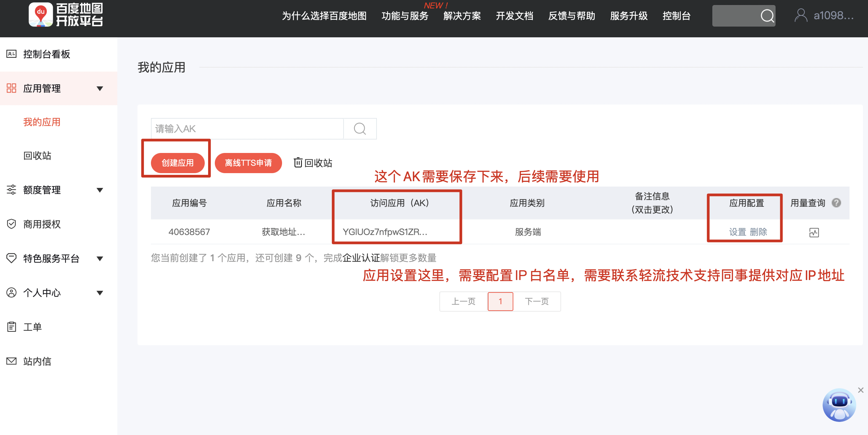Expand the 应用管理 dropdown arrow
868x435 pixels.
100,89
